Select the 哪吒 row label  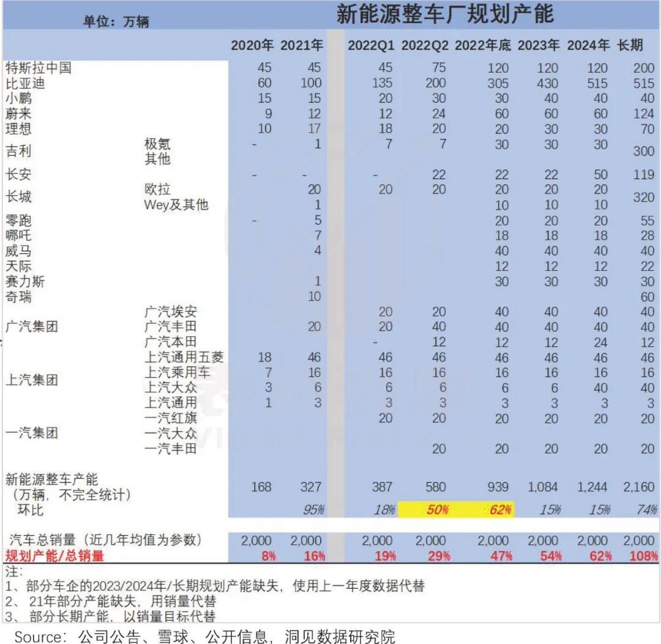click(x=18, y=235)
